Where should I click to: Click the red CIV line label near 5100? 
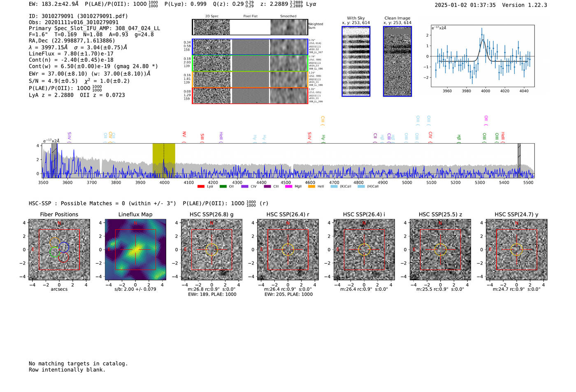click(x=430, y=137)
